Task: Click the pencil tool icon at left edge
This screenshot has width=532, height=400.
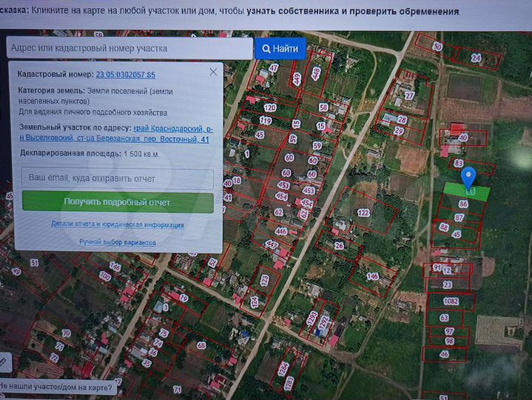Action: tap(4, 362)
